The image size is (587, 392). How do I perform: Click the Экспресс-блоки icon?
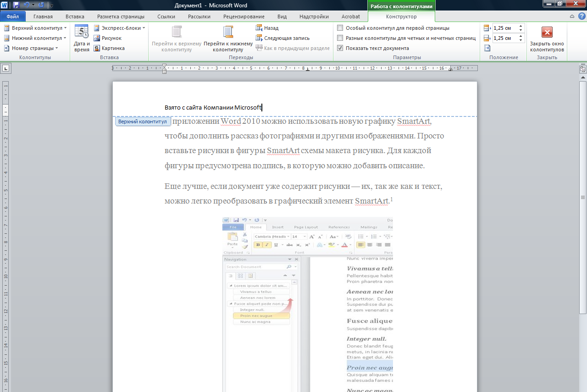coord(97,28)
